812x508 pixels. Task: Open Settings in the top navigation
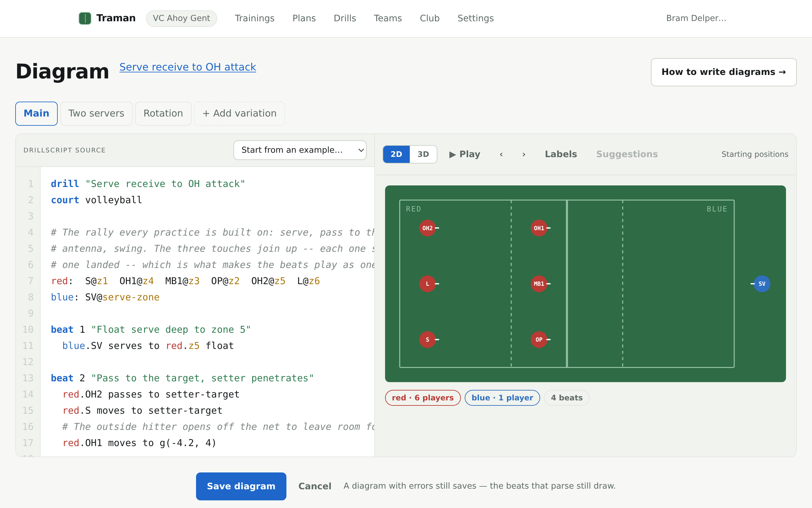pos(475,18)
